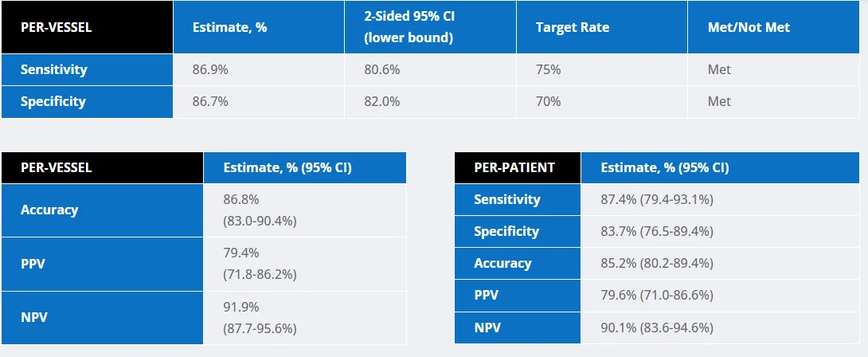Select the Met/Not Met column header
Viewport: 868px width, 357px height.
[x=749, y=27]
